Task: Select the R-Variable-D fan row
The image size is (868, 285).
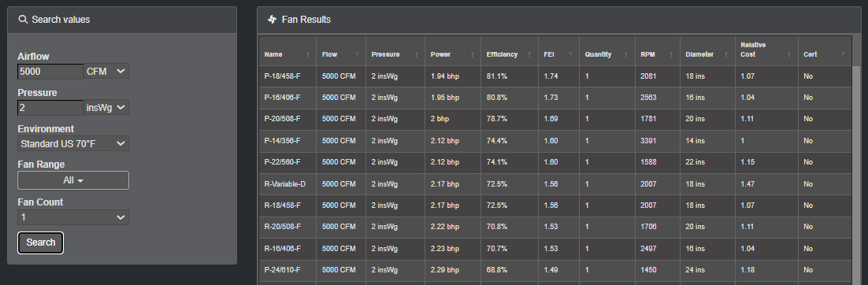Action: [x=556, y=183]
